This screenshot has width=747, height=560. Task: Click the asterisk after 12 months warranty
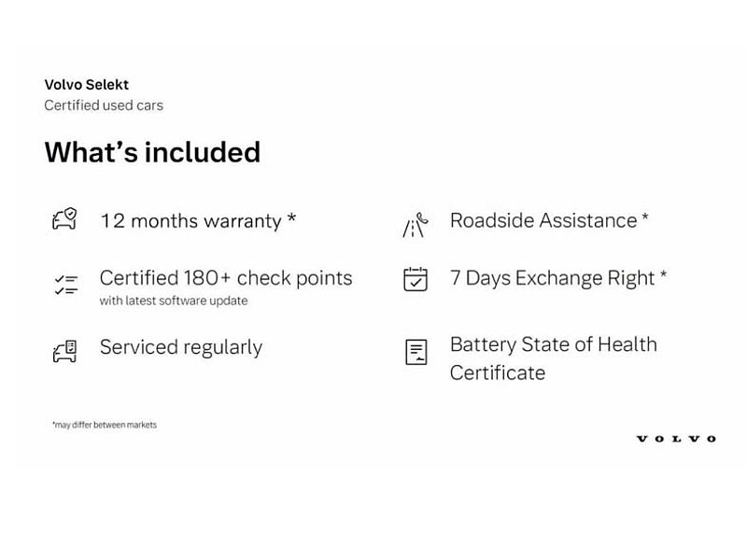[291, 218]
